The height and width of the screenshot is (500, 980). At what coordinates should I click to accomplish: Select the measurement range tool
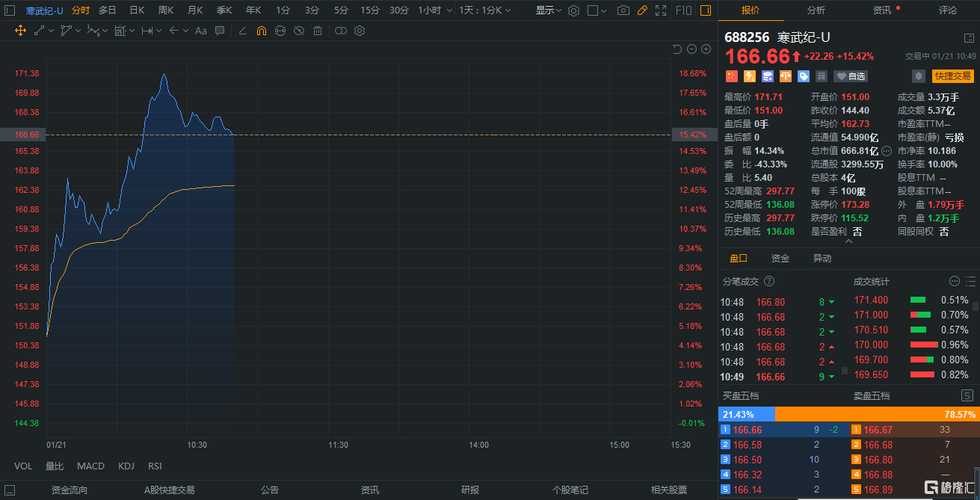point(147,31)
